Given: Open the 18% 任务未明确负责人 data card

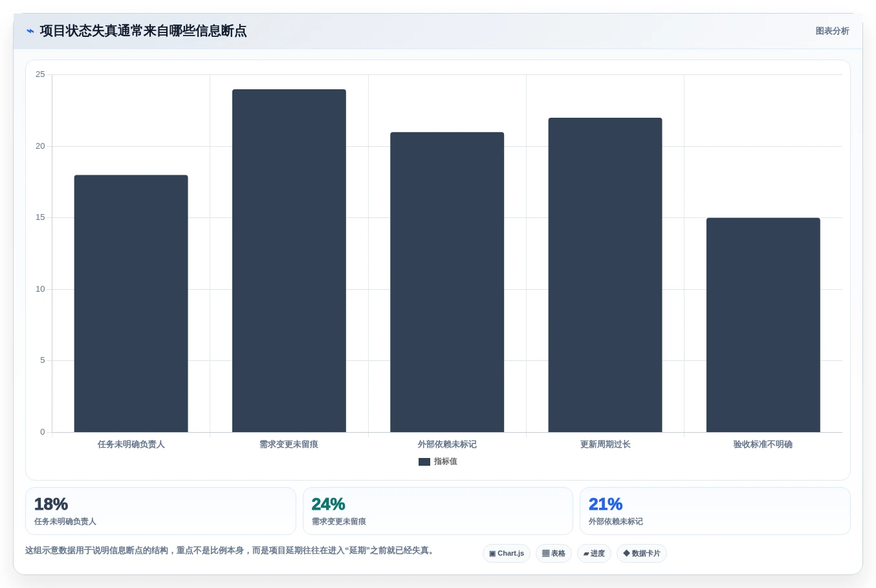Looking at the screenshot, I should (160, 511).
